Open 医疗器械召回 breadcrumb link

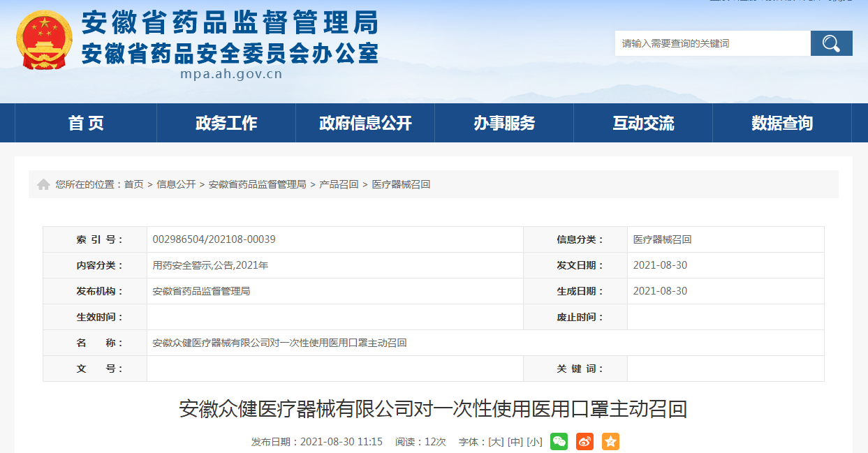click(401, 184)
